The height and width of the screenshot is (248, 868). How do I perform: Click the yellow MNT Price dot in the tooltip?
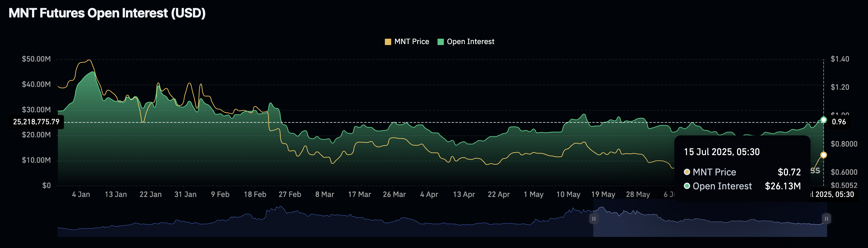click(x=687, y=172)
